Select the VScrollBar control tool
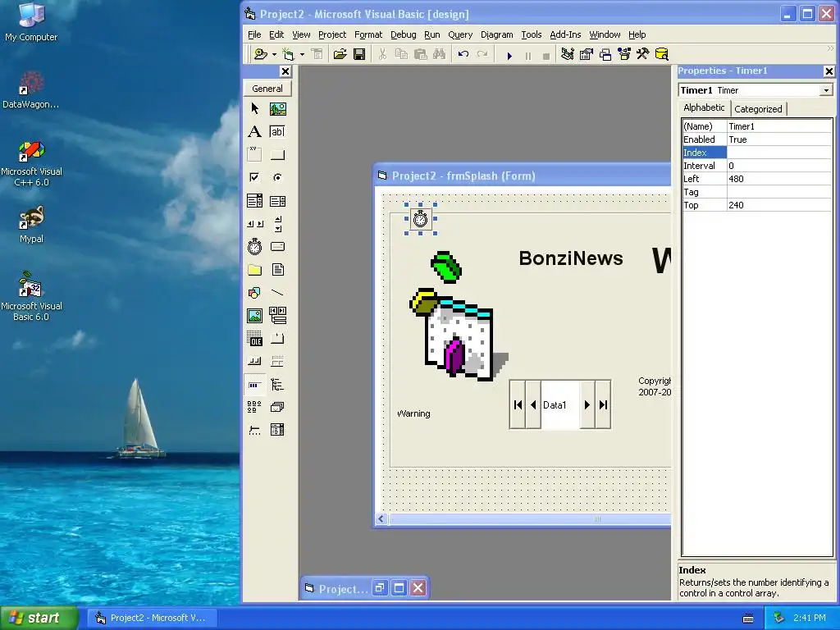Viewport: 840px width, 630px height. point(277,224)
